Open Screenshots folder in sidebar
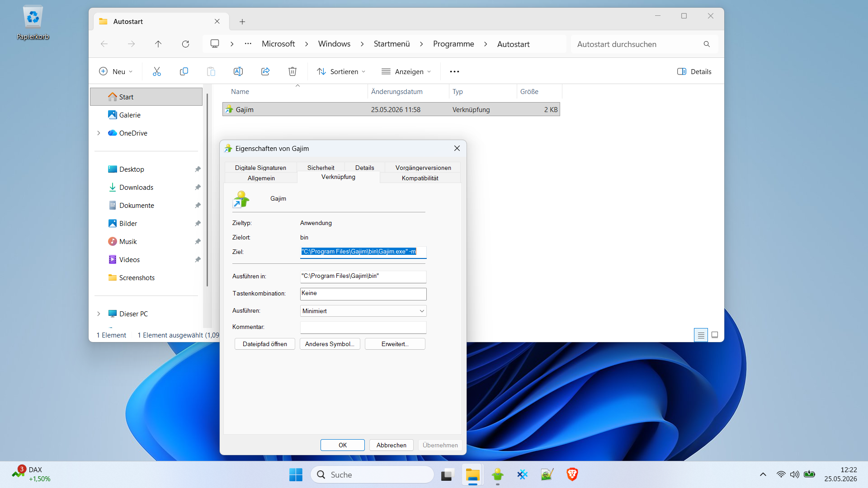 pyautogui.click(x=137, y=277)
